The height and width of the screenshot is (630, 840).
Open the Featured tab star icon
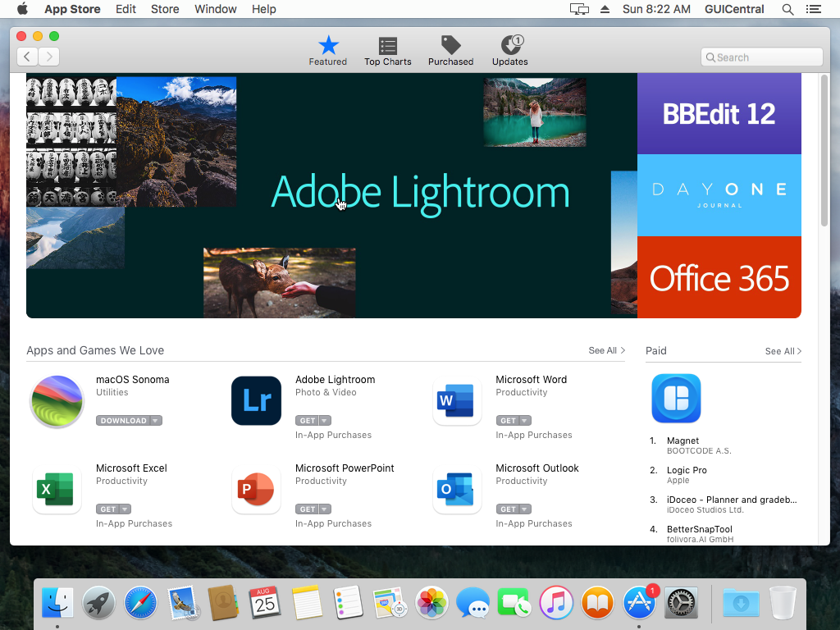pyautogui.click(x=328, y=46)
